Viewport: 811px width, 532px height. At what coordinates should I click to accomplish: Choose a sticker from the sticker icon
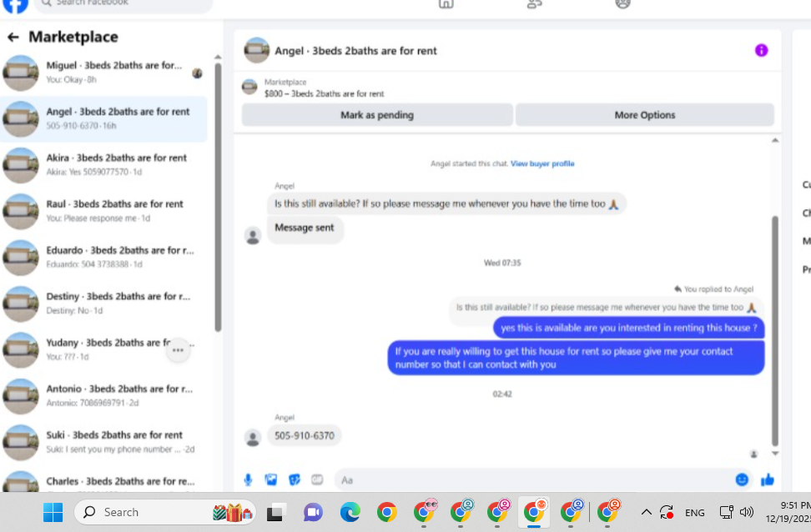pos(294,479)
